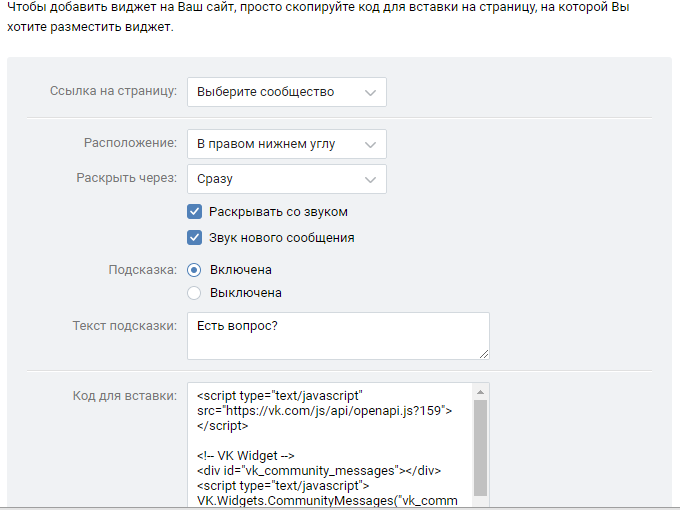Click the "Подсказка:" label
Image resolution: width=680 pixels, height=510 pixels.
pos(142,270)
